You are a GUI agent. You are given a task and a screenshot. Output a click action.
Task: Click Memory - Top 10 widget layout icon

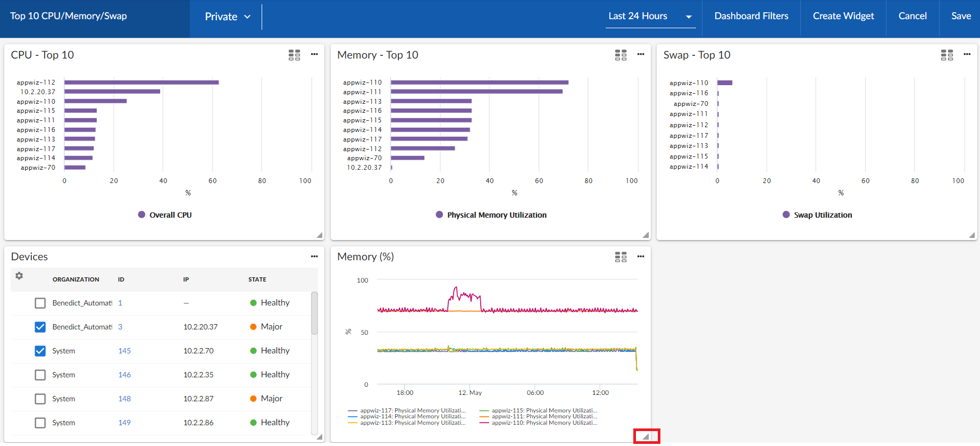coord(621,55)
